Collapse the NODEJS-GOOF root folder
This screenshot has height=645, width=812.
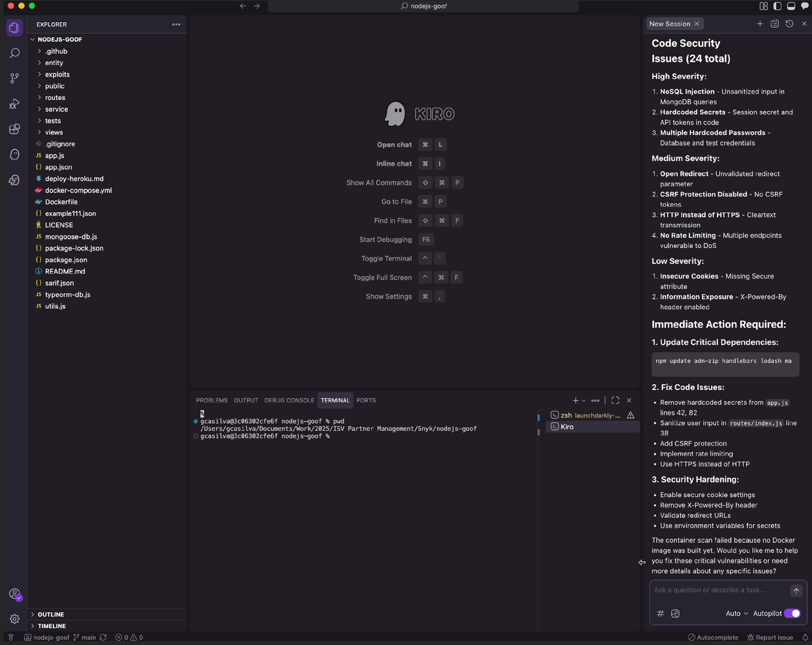click(108, 39)
